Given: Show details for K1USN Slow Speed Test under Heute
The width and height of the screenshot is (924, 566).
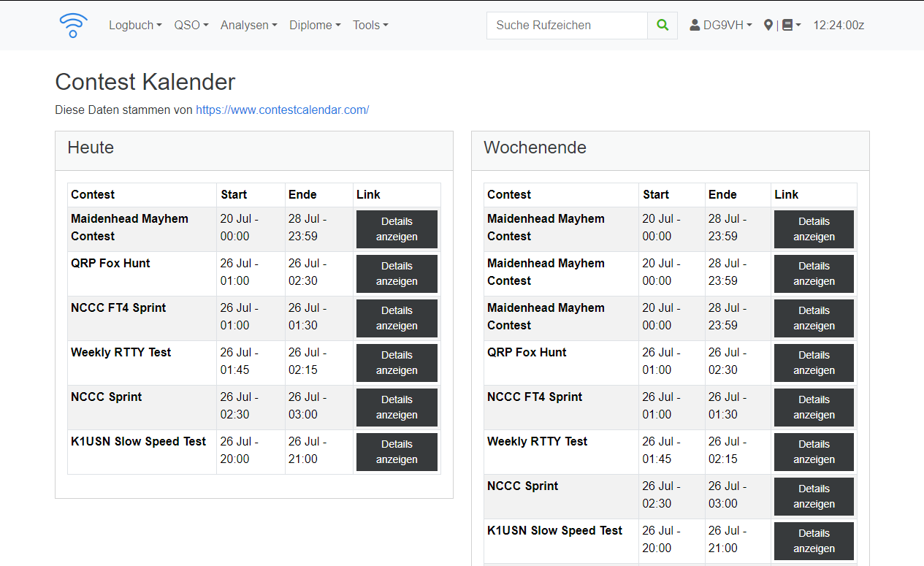Looking at the screenshot, I should [x=397, y=452].
